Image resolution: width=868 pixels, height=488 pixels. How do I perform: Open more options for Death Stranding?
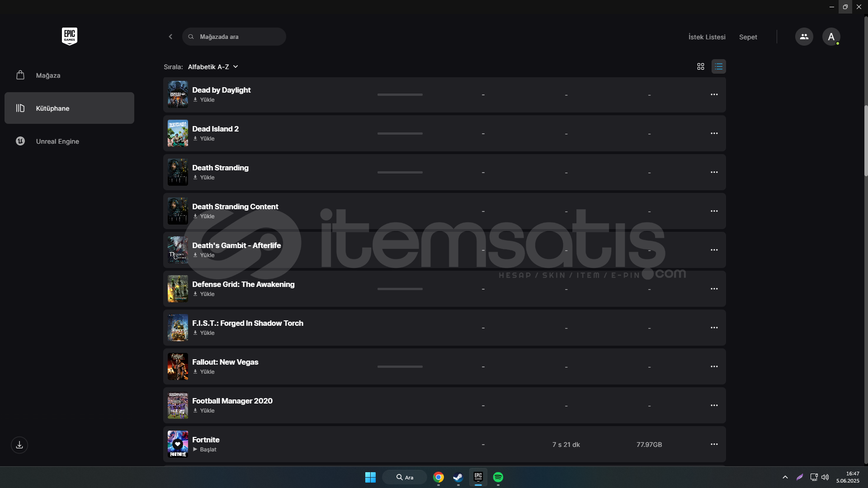(x=714, y=172)
